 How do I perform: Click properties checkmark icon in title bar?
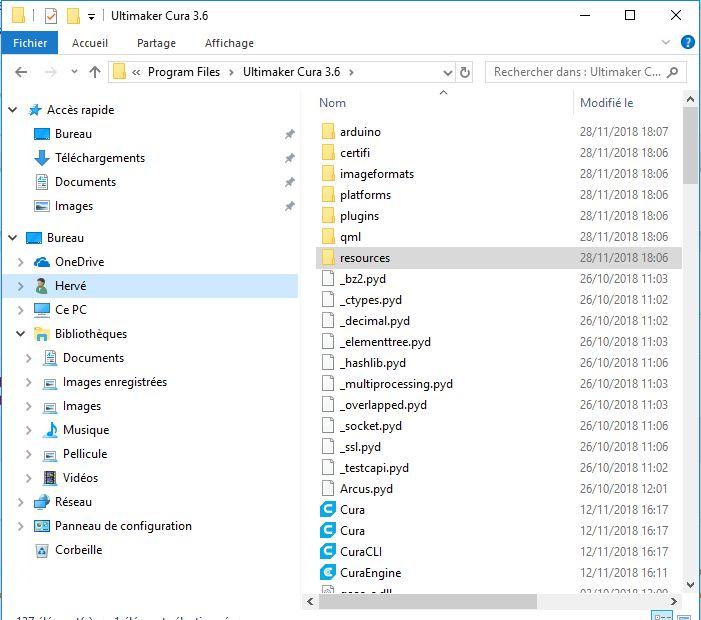(51, 16)
